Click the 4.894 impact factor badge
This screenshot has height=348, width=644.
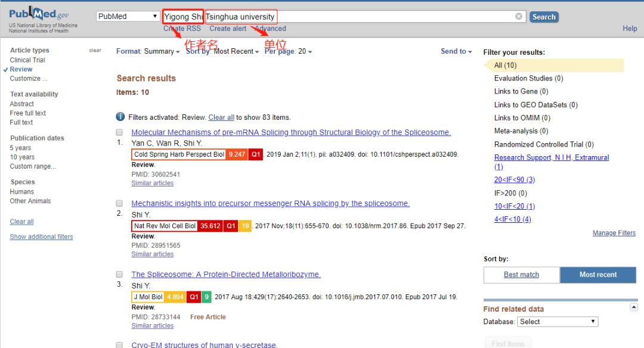pyautogui.click(x=175, y=297)
